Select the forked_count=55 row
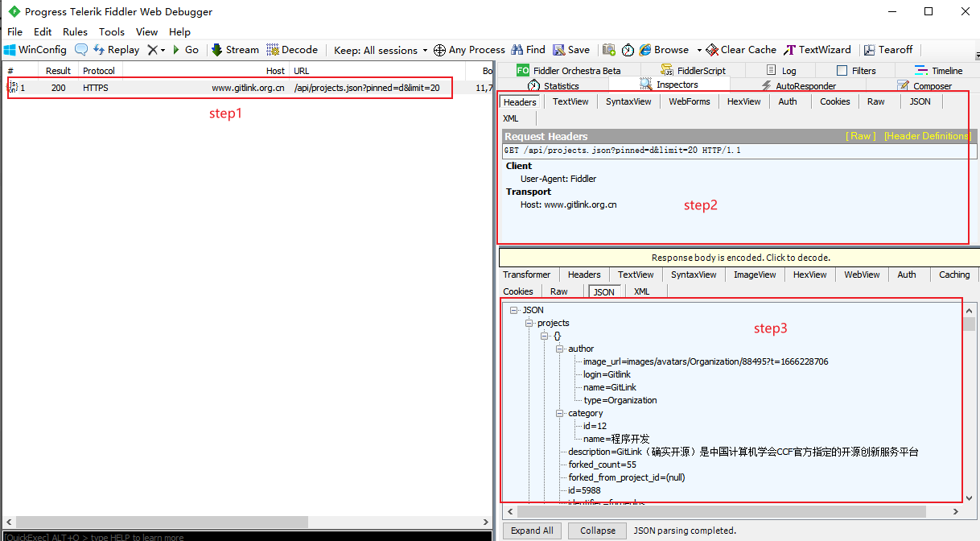 (602, 465)
